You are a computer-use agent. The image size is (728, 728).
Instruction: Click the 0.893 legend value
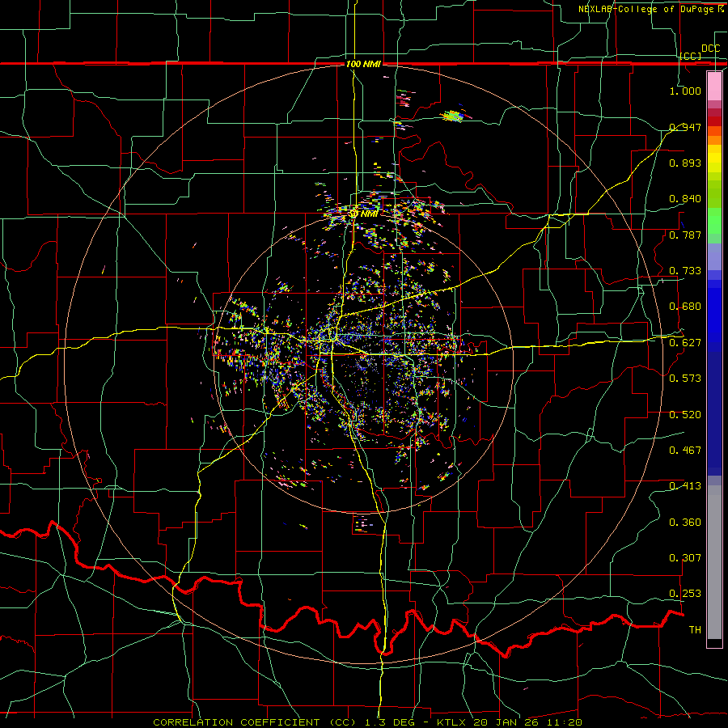tap(685, 163)
